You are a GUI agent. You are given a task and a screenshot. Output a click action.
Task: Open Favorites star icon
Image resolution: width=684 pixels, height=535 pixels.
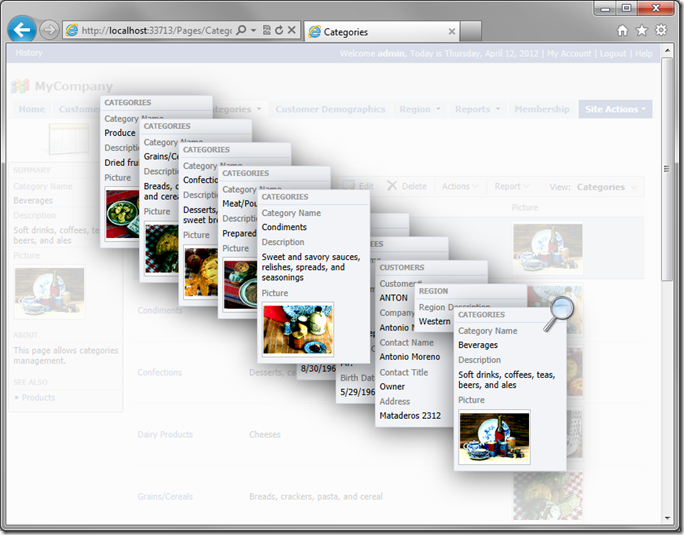click(x=642, y=30)
